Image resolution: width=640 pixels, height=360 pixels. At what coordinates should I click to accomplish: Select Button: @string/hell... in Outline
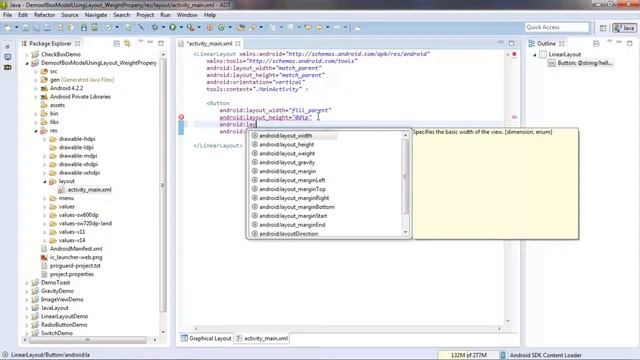[x=580, y=63]
